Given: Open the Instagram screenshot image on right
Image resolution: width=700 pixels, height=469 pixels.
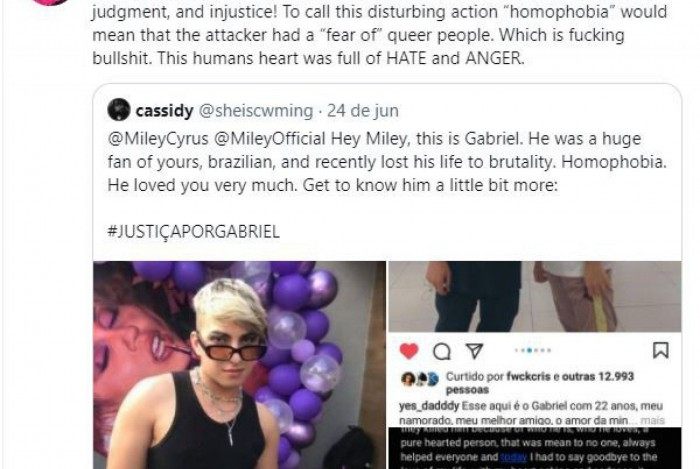Looking at the screenshot, I should [x=535, y=365].
